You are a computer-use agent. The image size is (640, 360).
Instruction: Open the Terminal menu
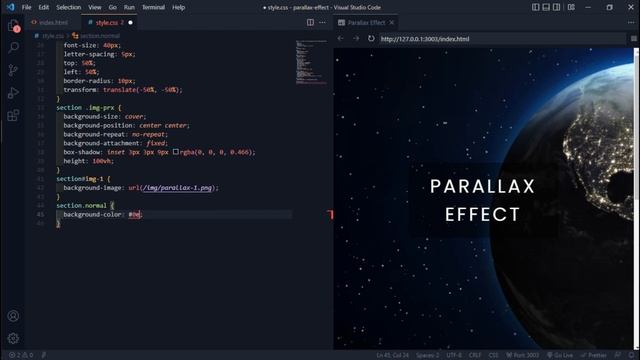pyautogui.click(x=153, y=7)
